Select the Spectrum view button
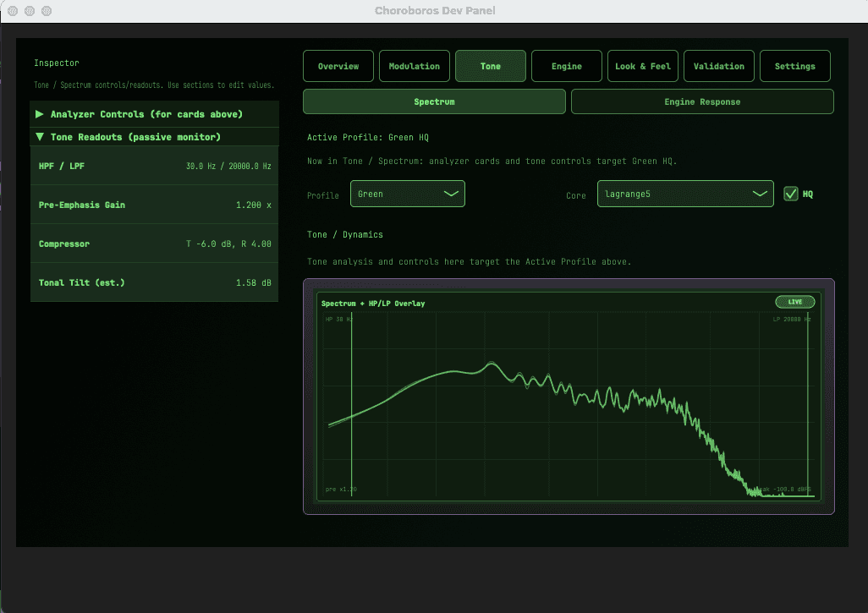This screenshot has width=868, height=613. point(434,101)
